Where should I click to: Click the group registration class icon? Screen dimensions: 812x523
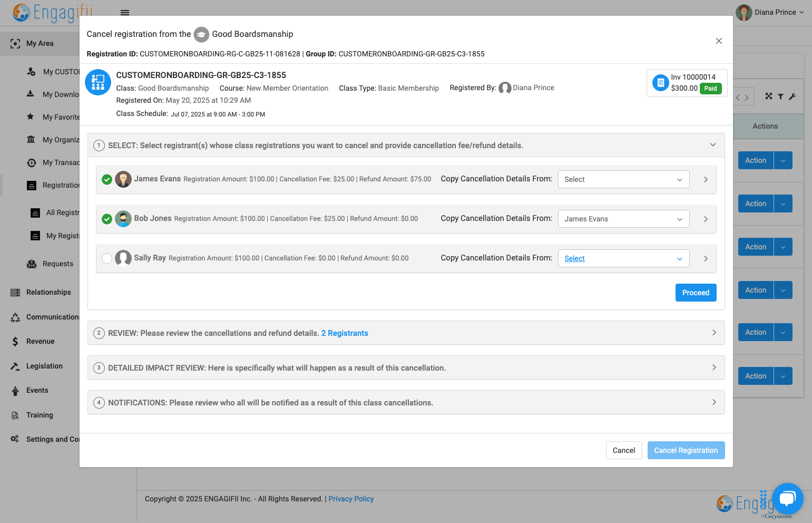tap(98, 82)
